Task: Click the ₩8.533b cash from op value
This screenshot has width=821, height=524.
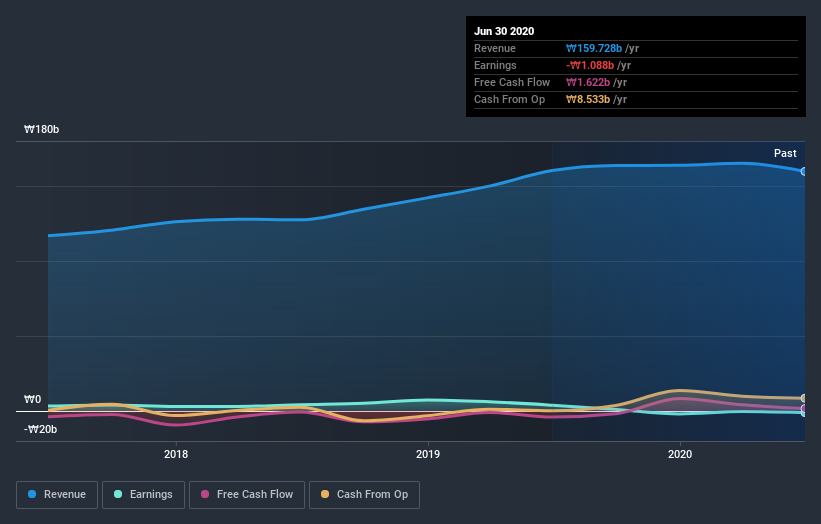Action: click(587, 99)
